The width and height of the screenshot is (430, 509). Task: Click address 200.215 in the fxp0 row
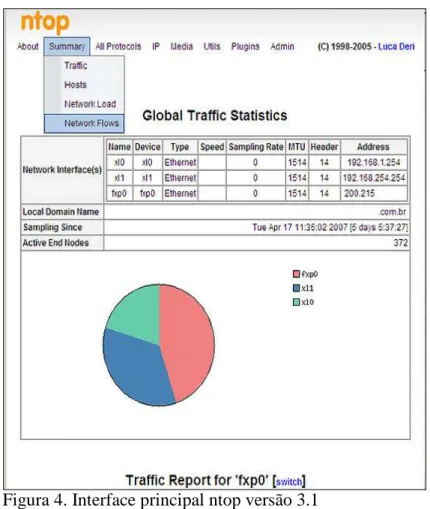coord(359,193)
